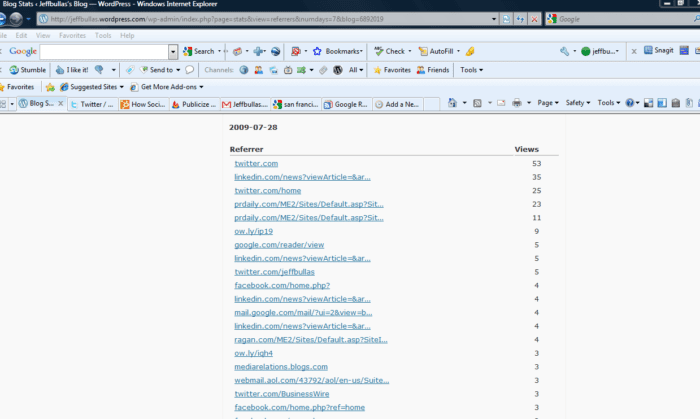Click the highlighter icon next to AutoFill
The height and width of the screenshot is (419, 700).
(470, 51)
